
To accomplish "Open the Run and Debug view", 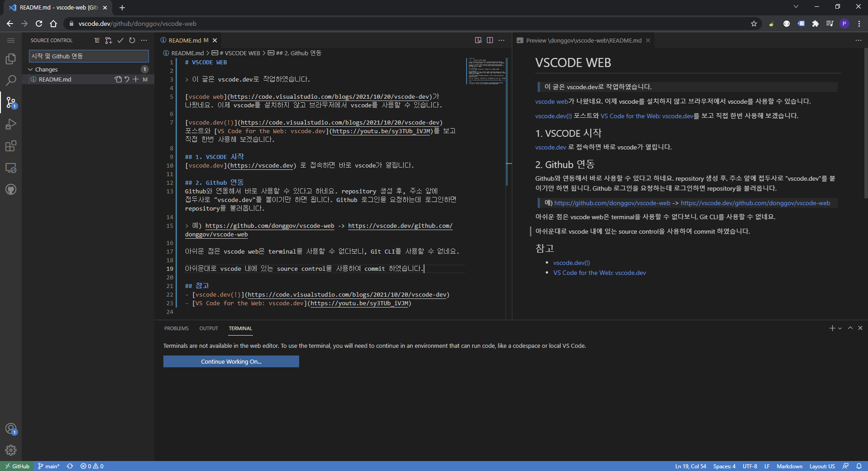I will (11, 124).
